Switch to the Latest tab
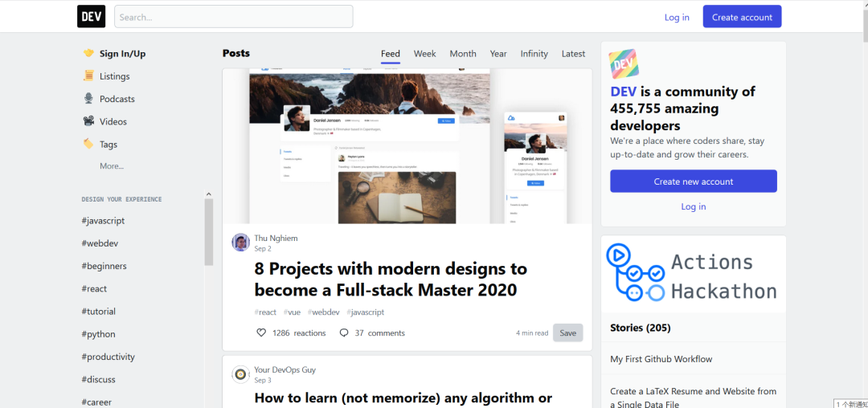This screenshot has width=868, height=408. click(x=573, y=54)
